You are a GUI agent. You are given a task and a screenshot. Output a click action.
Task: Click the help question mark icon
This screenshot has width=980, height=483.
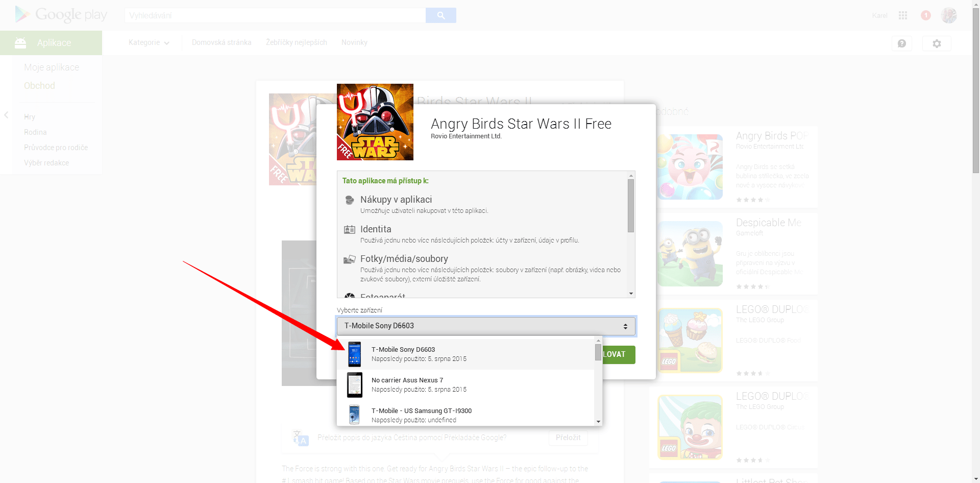click(902, 43)
